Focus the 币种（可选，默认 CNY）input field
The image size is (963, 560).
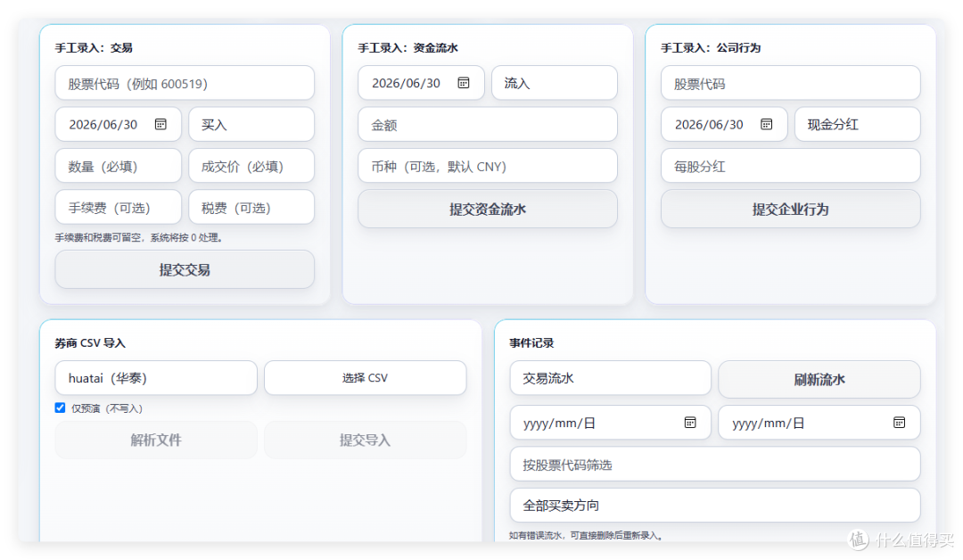coord(488,166)
